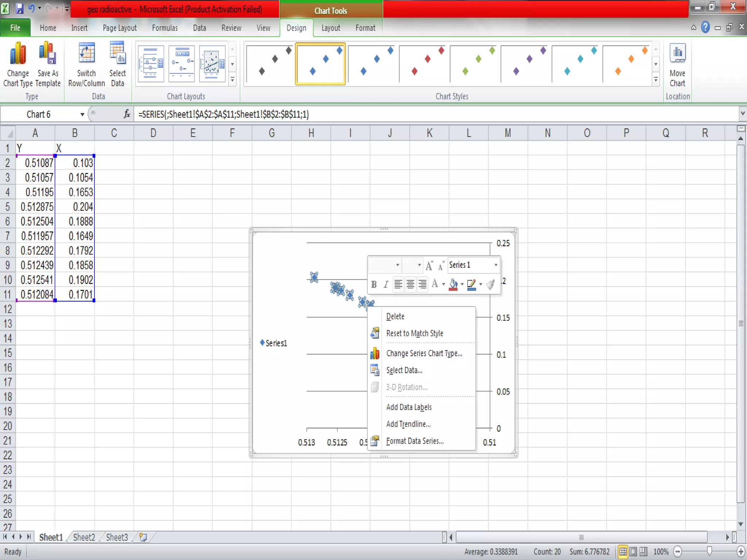Click Format Data Series in the context menu

point(415,441)
